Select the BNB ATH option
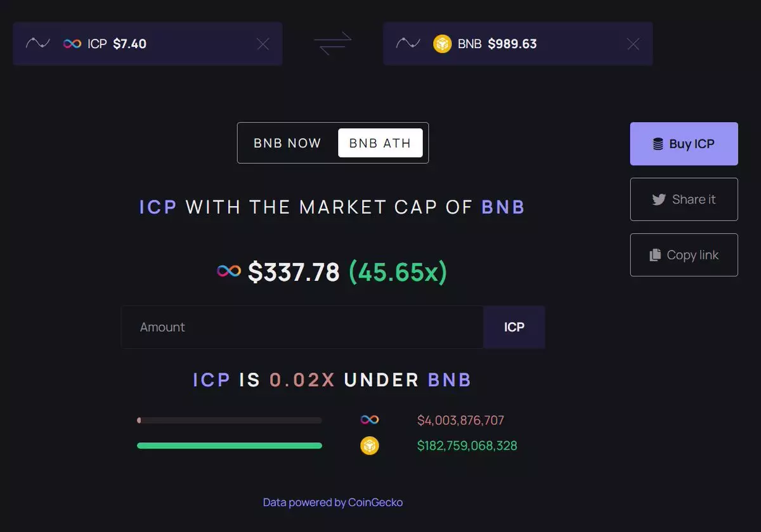761x532 pixels. (380, 143)
